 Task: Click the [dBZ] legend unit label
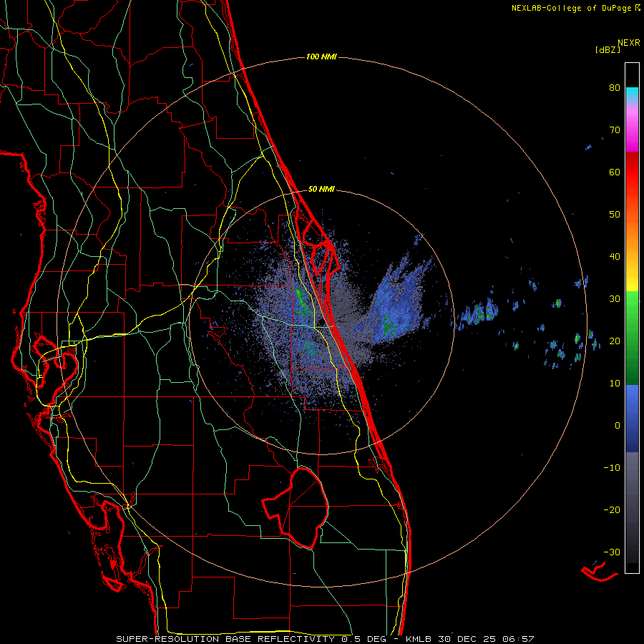pos(608,49)
